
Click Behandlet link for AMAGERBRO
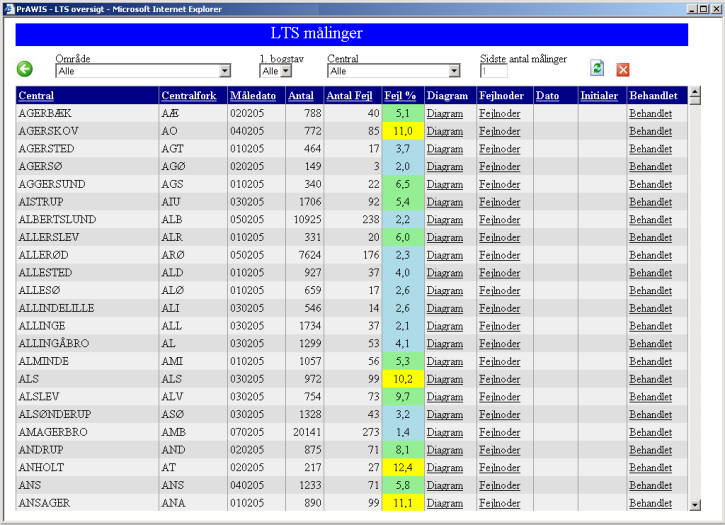click(650, 432)
